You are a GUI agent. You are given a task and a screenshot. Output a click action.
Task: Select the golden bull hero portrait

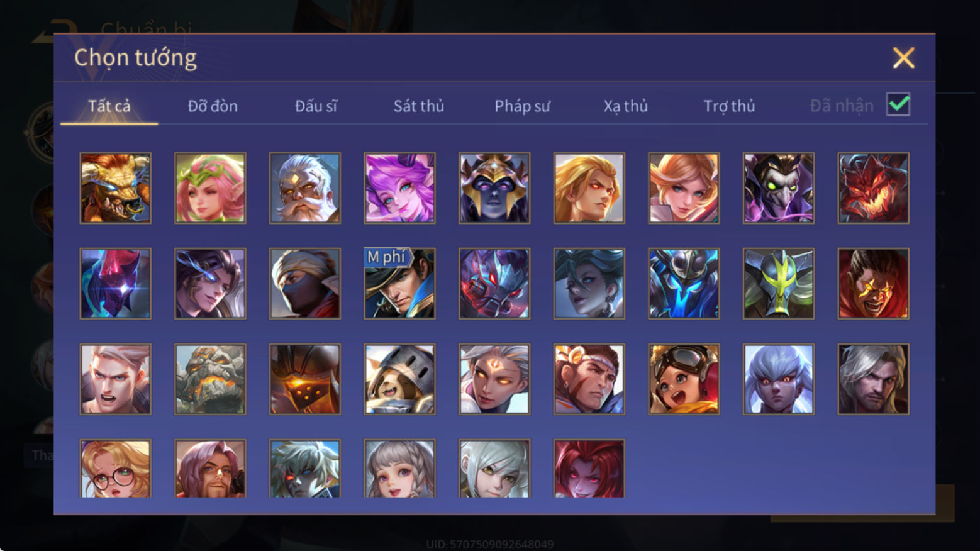pos(116,188)
